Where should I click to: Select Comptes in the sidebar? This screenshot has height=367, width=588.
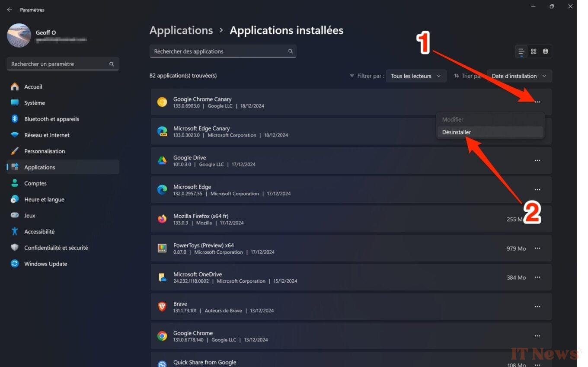pos(35,183)
